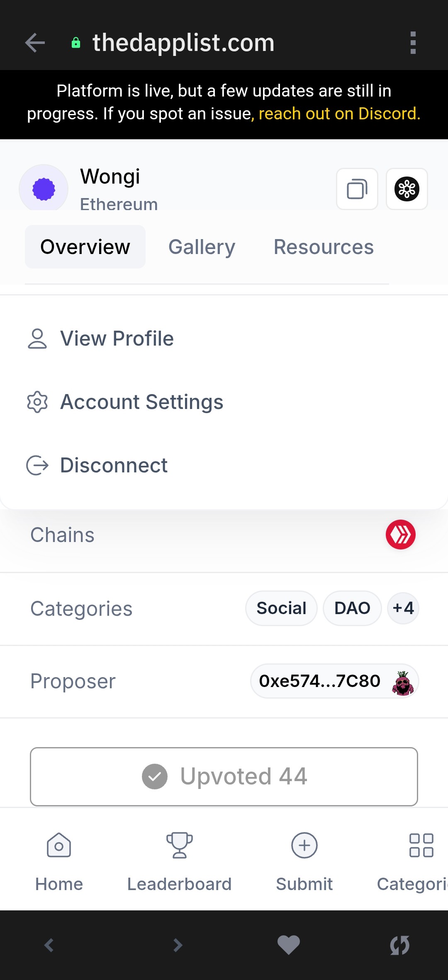This screenshot has height=980, width=448.
Task: Click the red Hive chain icon
Action: pyautogui.click(x=401, y=535)
